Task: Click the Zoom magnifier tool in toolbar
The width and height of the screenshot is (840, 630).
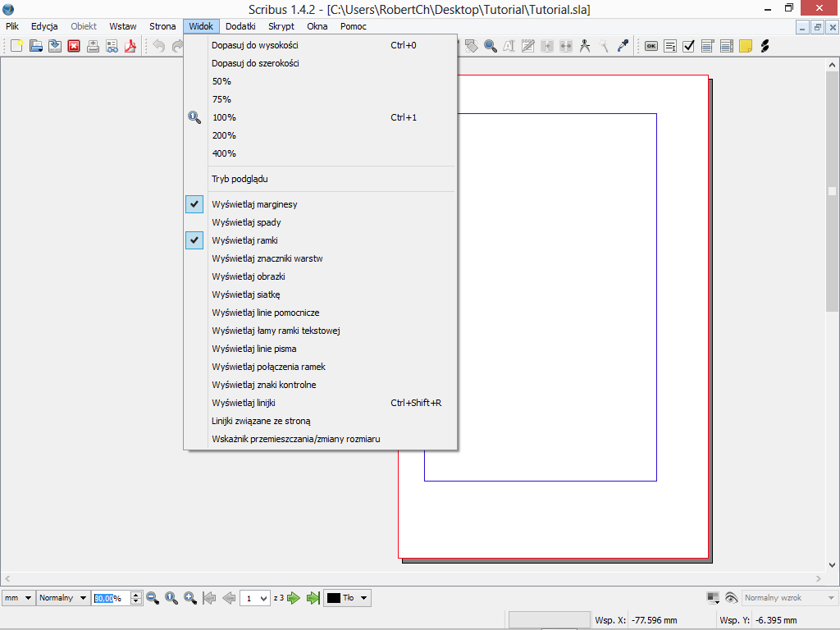Action: pos(491,46)
